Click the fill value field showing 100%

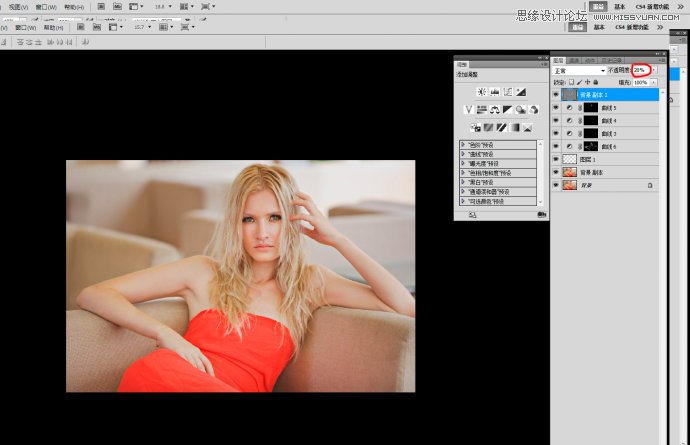click(x=641, y=82)
